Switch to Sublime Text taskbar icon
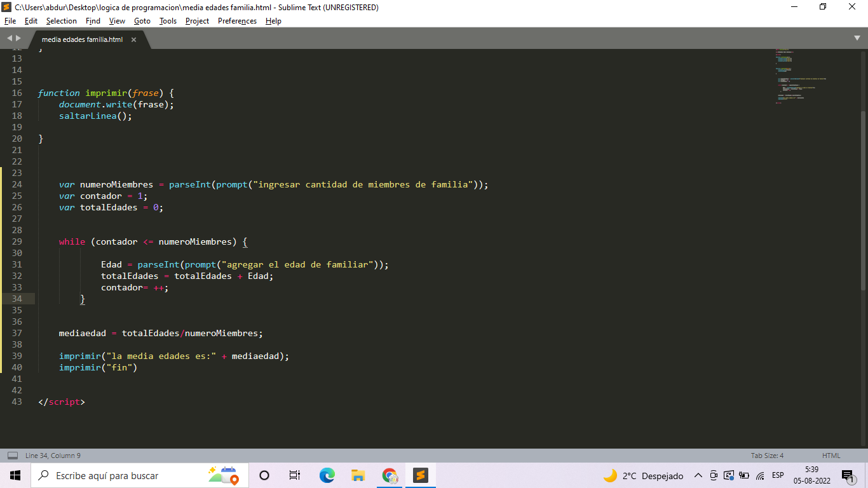 click(421, 475)
